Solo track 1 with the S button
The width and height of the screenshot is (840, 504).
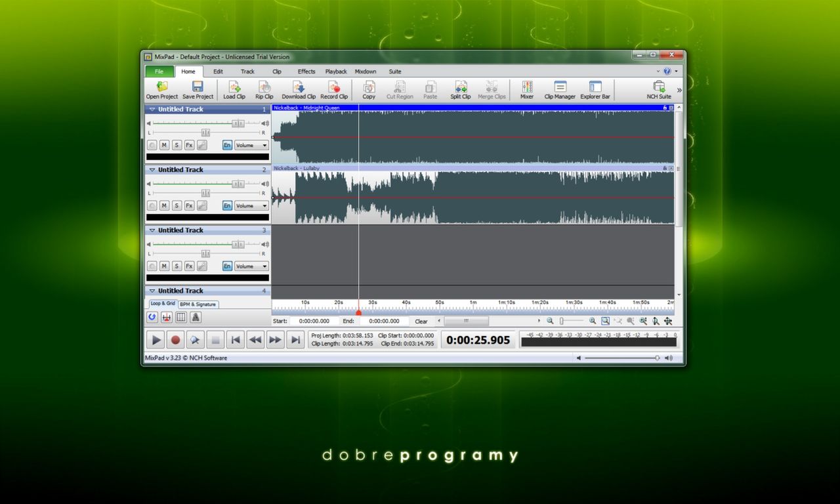tap(177, 145)
